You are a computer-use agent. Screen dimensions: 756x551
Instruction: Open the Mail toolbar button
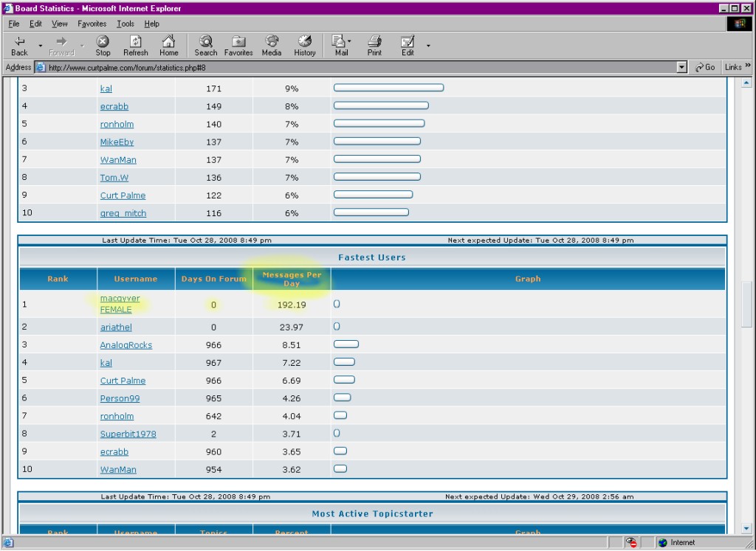(340, 46)
